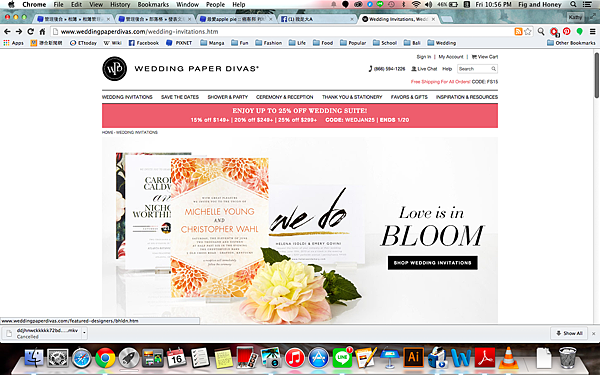The height and width of the screenshot is (375, 600).
Task: Click the Michelle Young invitation card image
Action: 219,227
